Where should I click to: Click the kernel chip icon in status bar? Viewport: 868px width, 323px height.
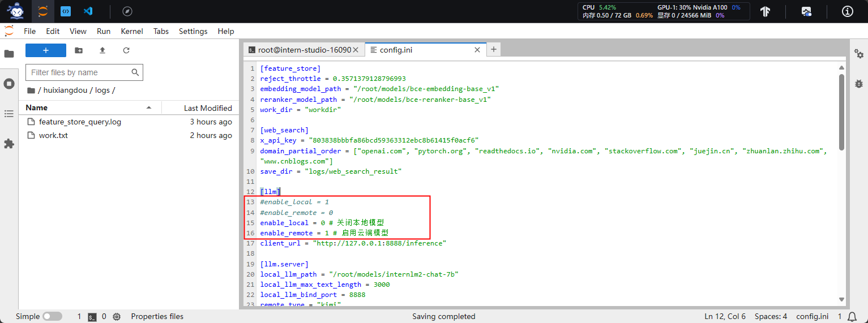click(x=117, y=317)
